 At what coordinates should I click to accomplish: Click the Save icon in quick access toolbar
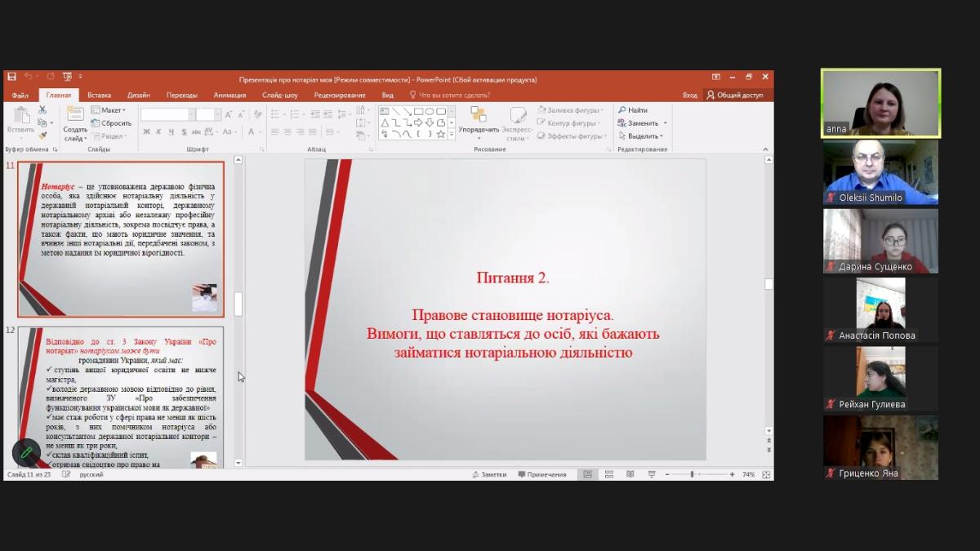pyautogui.click(x=11, y=78)
